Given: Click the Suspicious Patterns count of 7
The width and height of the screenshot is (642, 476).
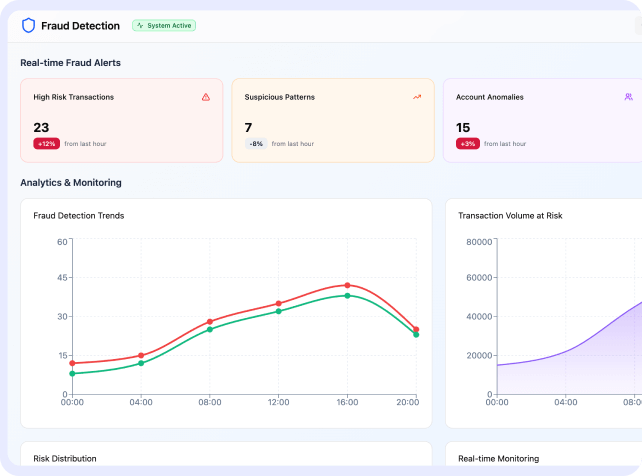Looking at the screenshot, I should (248, 127).
